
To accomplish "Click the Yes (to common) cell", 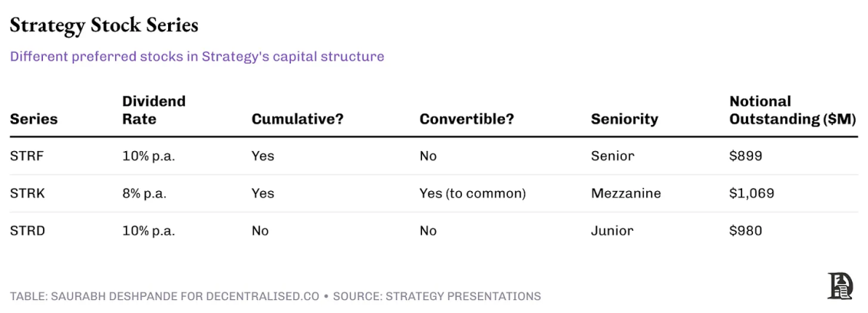I will tap(472, 193).
